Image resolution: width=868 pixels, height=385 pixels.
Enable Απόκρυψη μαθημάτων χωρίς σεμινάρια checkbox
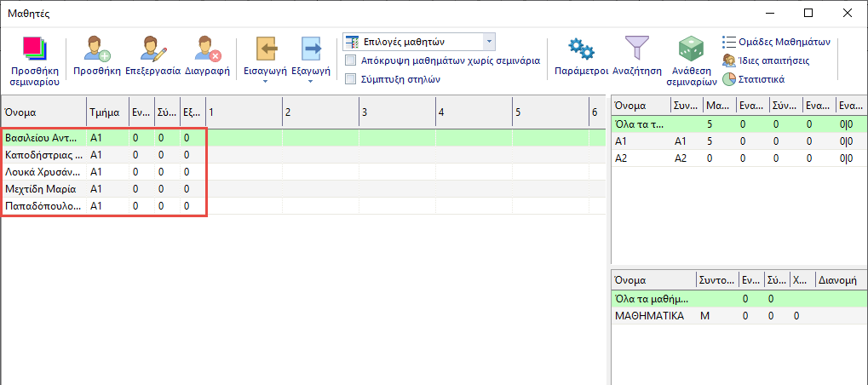[x=350, y=61]
